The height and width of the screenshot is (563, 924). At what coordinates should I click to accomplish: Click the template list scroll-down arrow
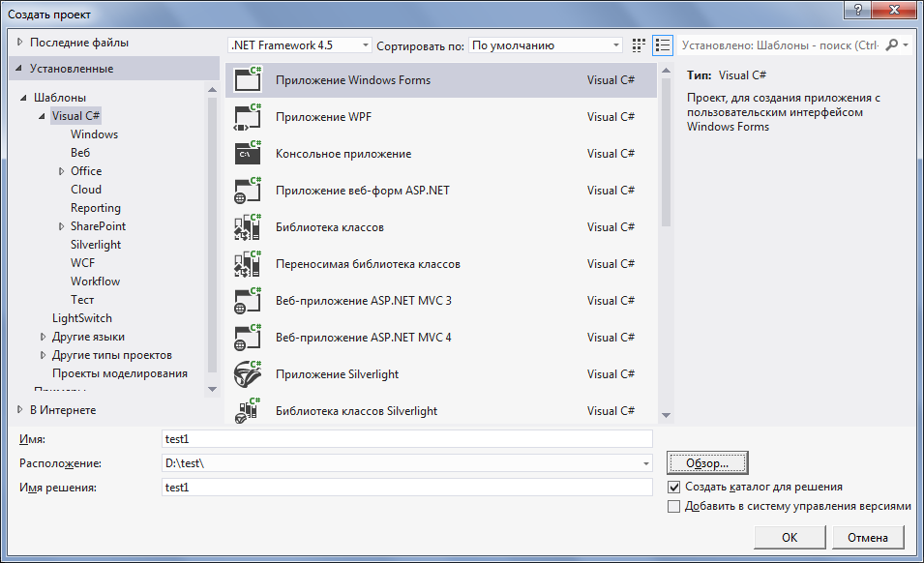coord(666,415)
